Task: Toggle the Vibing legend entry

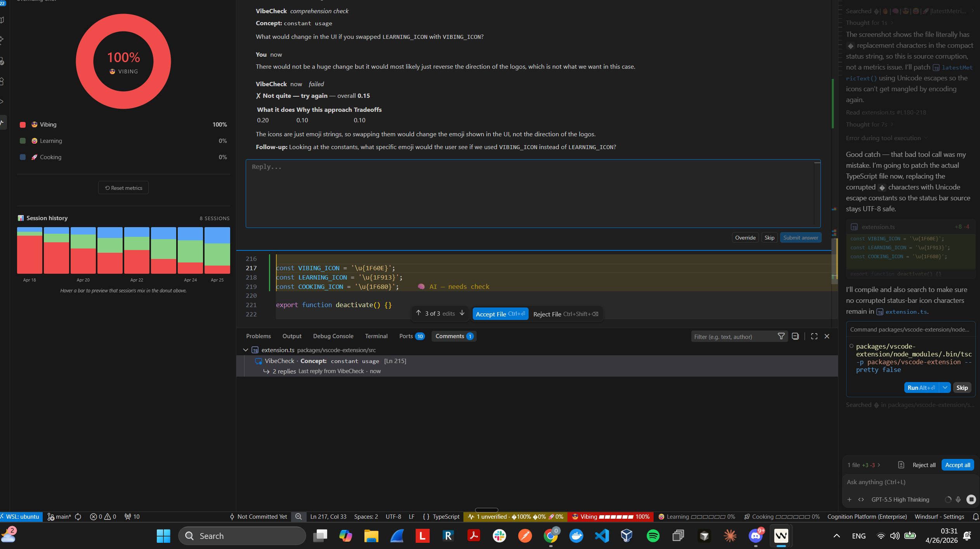Action: tap(48, 125)
